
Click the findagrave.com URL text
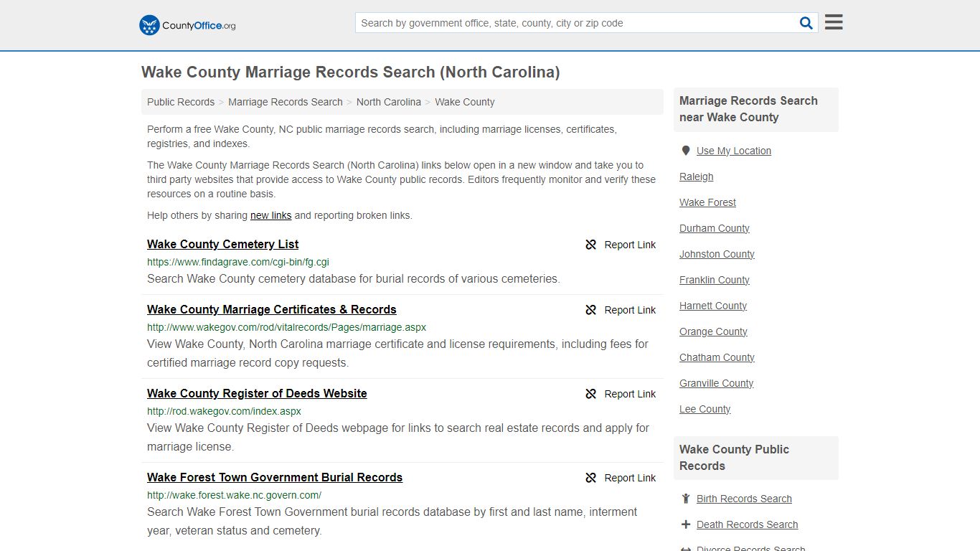click(x=238, y=262)
